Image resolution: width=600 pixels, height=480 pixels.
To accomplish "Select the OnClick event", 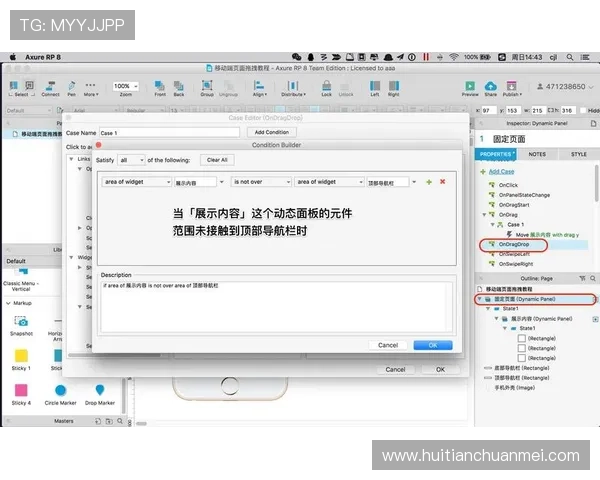I will (x=508, y=185).
